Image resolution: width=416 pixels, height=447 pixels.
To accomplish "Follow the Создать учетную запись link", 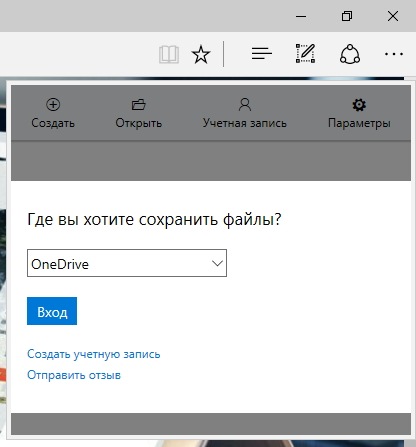I will point(94,354).
